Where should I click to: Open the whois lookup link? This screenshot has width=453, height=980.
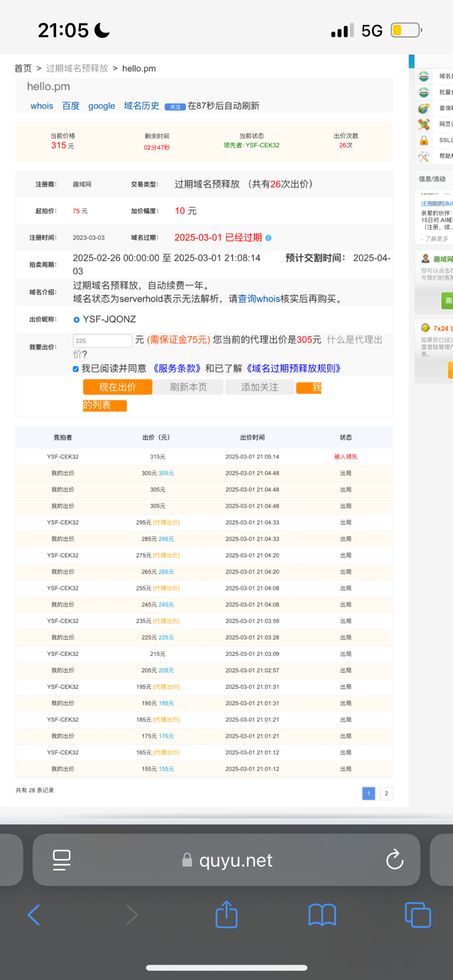pyautogui.click(x=42, y=106)
